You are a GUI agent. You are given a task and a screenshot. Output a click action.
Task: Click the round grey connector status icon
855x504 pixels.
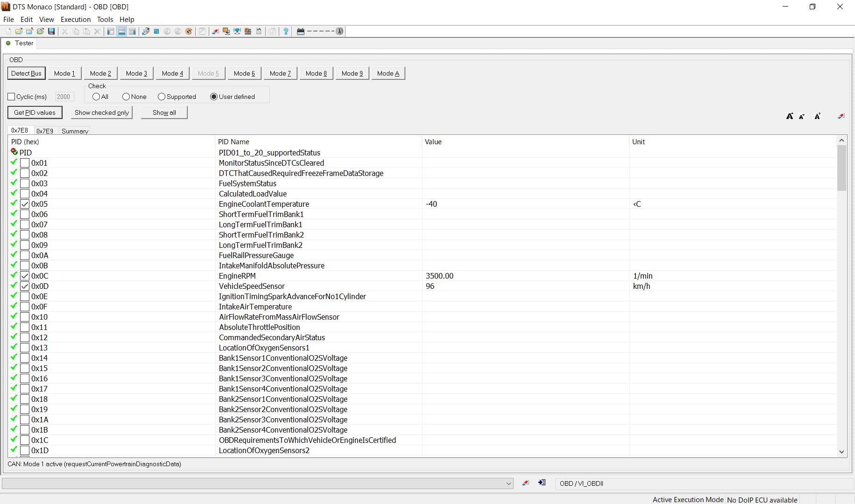pyautogui.click(x=339, y=31)
